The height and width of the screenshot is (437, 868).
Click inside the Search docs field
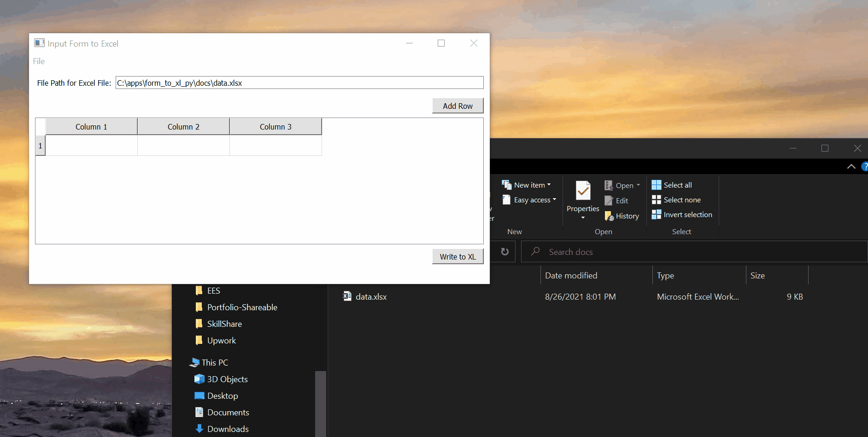tap(599, 252)
